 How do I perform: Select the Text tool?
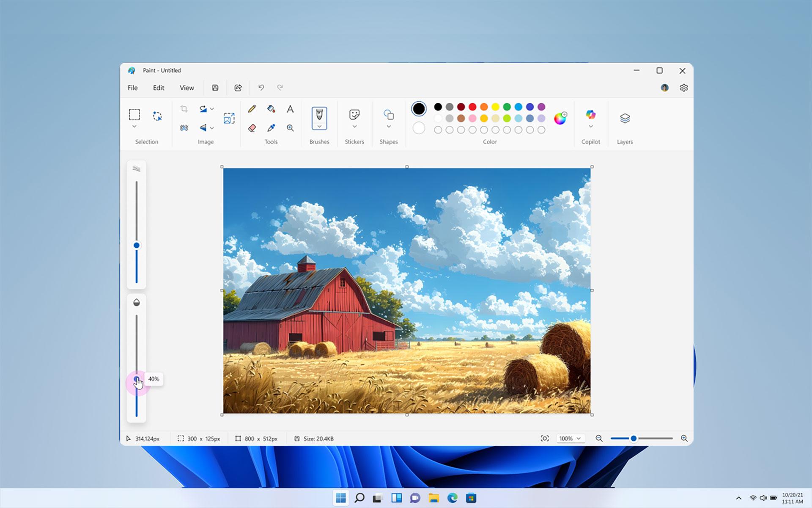pos(290,109)
